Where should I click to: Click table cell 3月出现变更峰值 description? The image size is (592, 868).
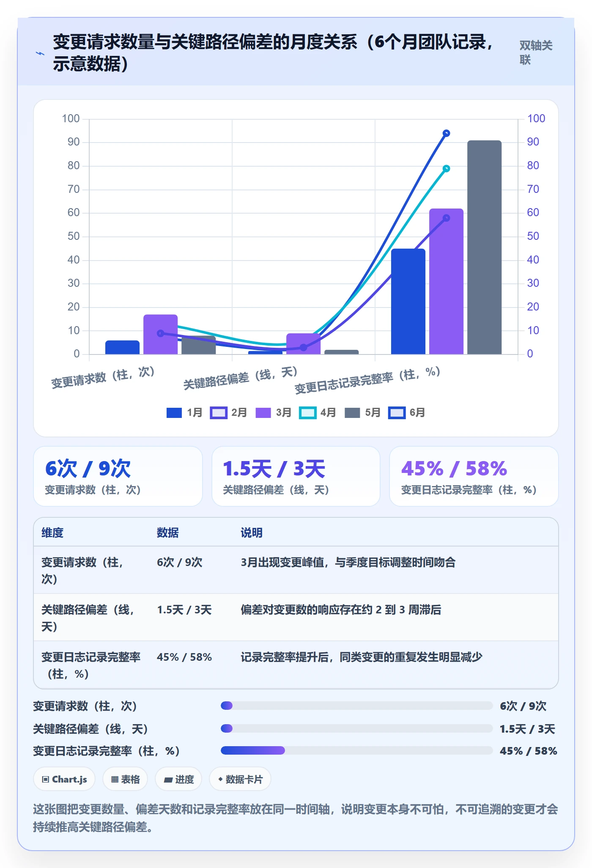pos(348,562)
